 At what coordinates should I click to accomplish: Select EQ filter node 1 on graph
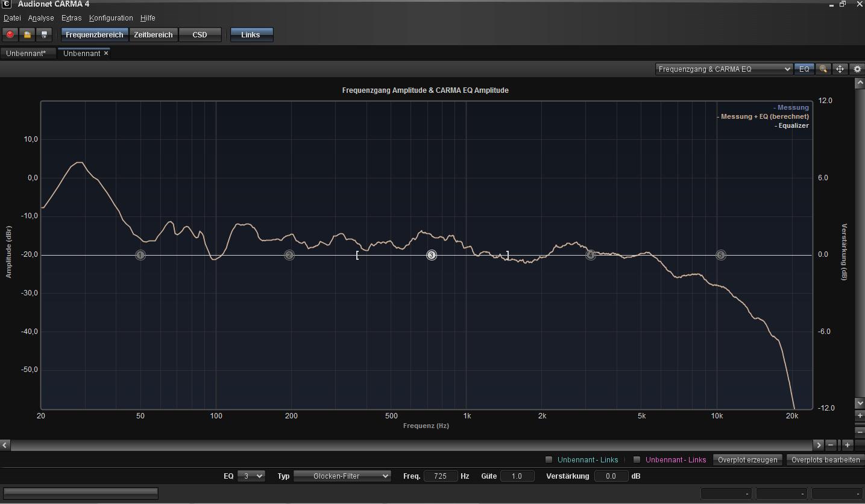140,256
